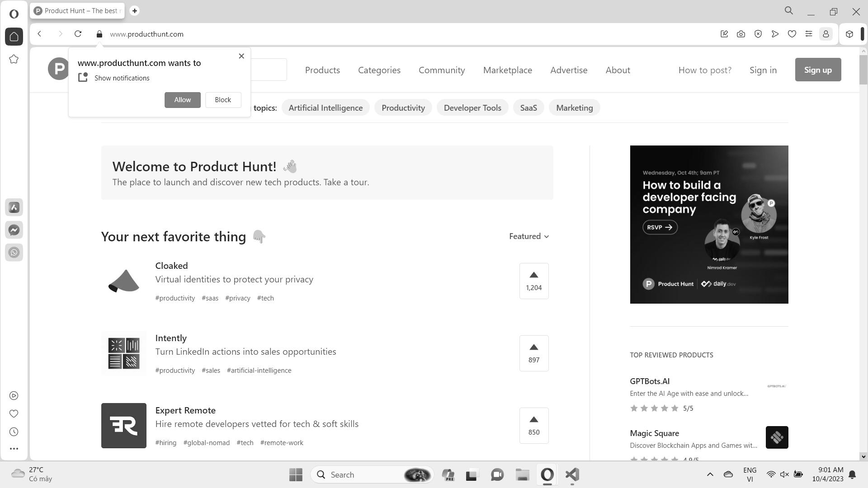Close the notification permission popup
This screenshot has width=868, height=488.
pos(241,56)
